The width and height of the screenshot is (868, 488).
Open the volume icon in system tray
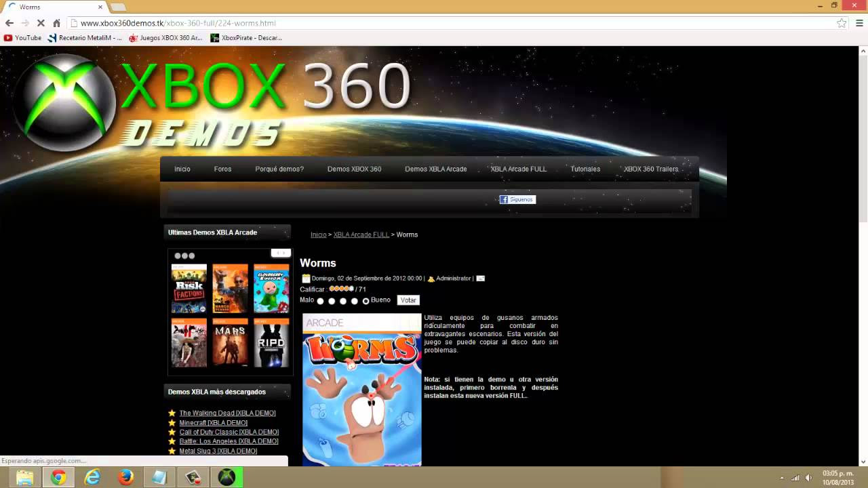click(808, 478)
